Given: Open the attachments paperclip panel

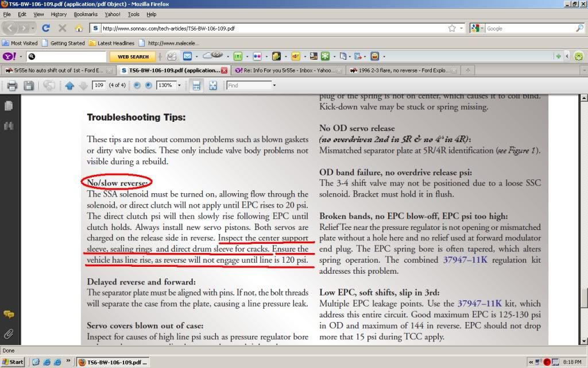Looking at the screenshot, I should pyautogui.click(x=9, y=333).
